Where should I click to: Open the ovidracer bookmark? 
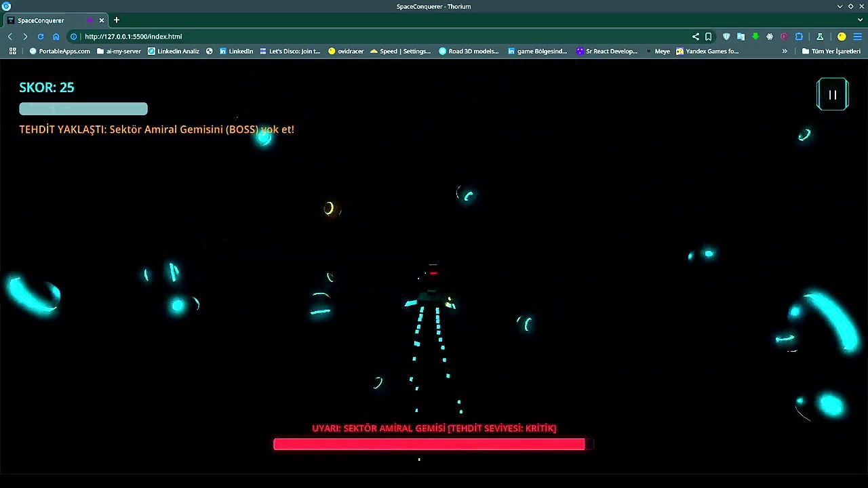[346, 52]
